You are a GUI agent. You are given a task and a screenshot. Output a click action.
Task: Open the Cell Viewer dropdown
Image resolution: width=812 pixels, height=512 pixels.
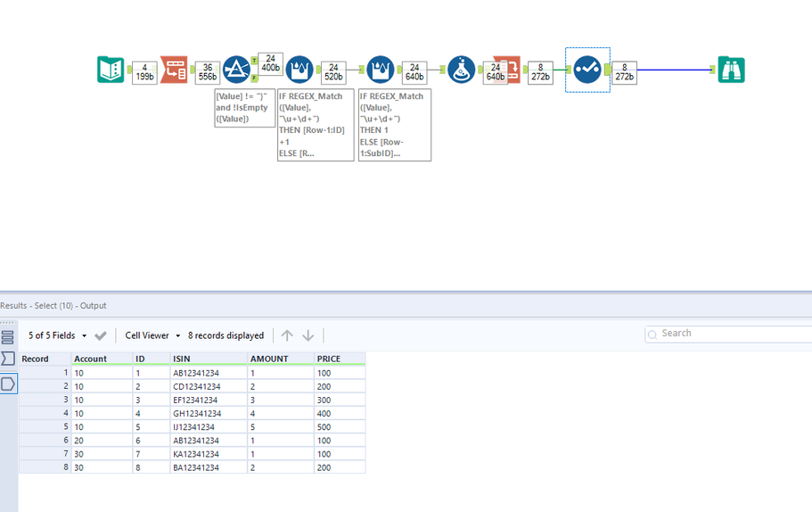click(x=152, y=335)
